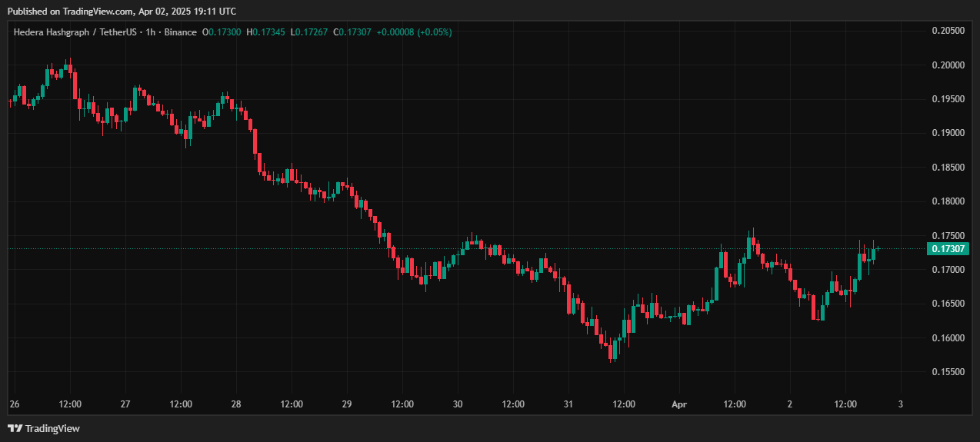Viewport: 980px width, 442px height.
Task: Click the TradingView logo icon
Action: click(x=15, y=428)
